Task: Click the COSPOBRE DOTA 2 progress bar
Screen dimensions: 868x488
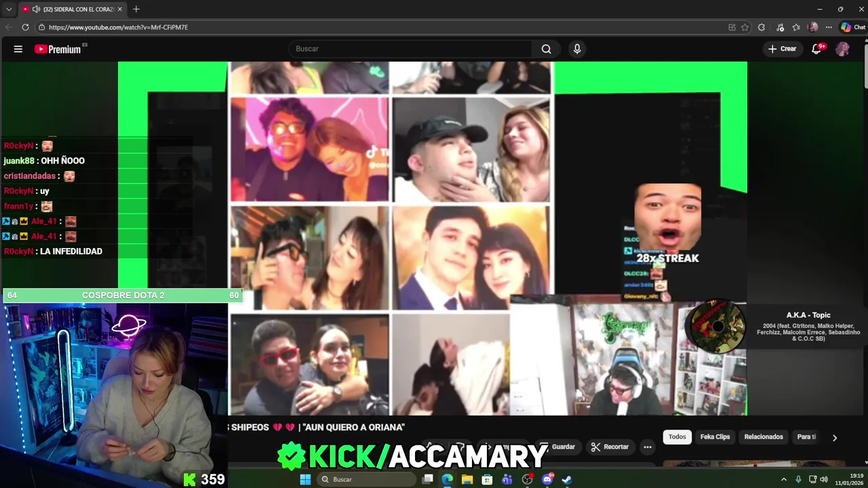Action: click(123, 296)
